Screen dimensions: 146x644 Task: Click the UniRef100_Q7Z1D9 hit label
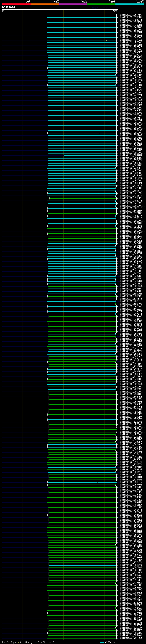(x=131, y=213)
